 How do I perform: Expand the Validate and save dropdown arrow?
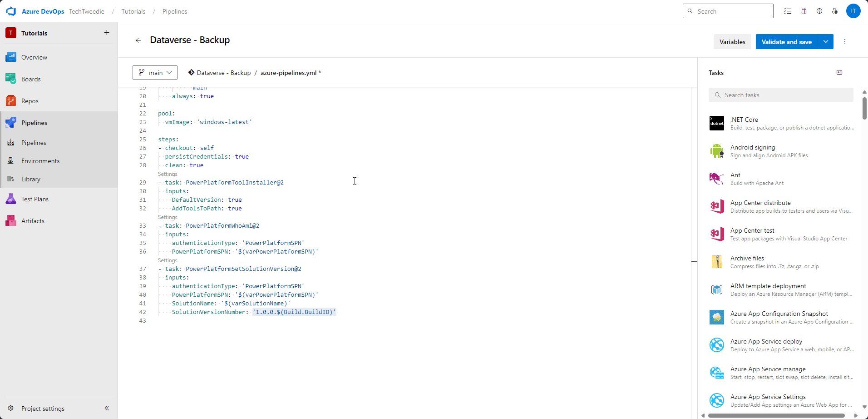[x=826, y=41]
